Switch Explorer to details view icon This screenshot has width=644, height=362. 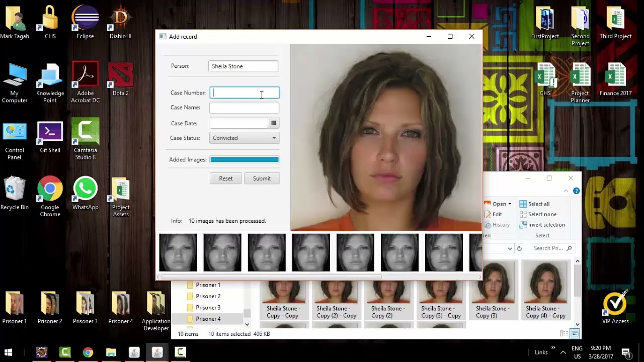(565, 333)
